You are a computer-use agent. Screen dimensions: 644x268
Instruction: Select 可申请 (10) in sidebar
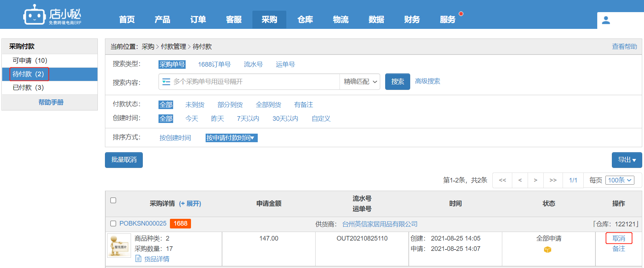point(50,61)
